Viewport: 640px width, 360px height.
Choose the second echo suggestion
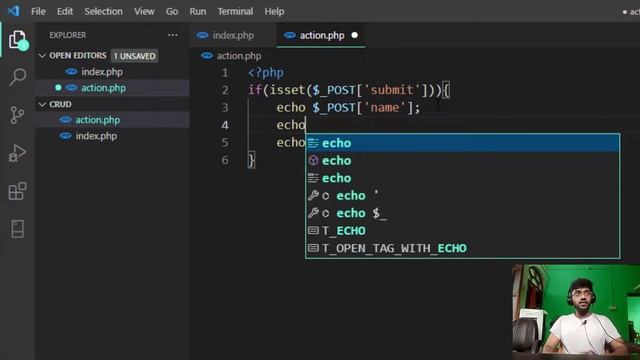(462, 160)
